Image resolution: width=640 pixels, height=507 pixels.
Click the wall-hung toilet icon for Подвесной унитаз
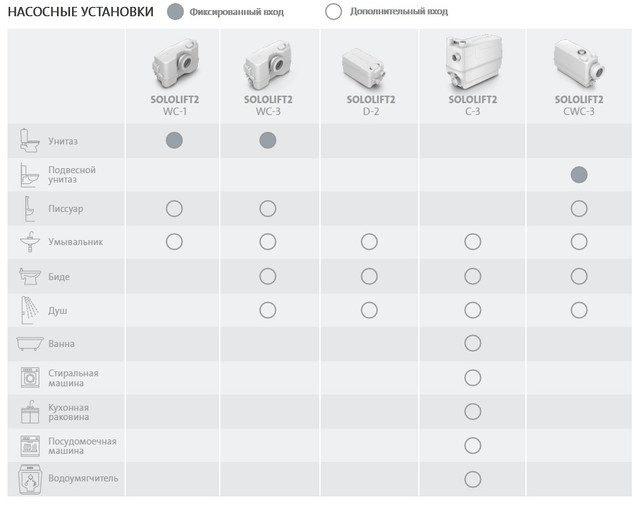point(30,175)
